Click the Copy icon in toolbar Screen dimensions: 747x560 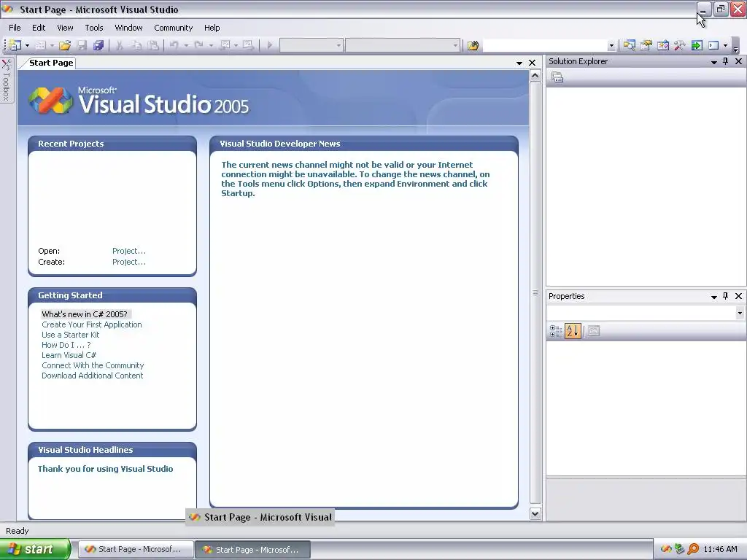tap(136, 45)
